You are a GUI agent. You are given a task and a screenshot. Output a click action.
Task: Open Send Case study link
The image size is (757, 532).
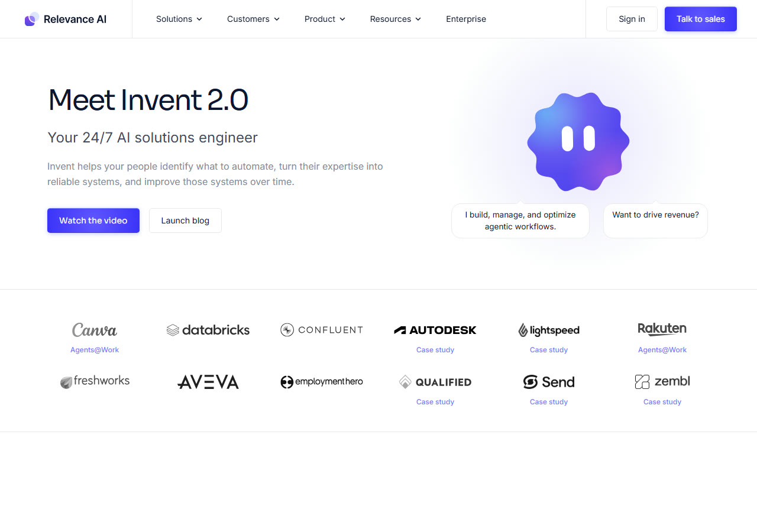(549, 402)
